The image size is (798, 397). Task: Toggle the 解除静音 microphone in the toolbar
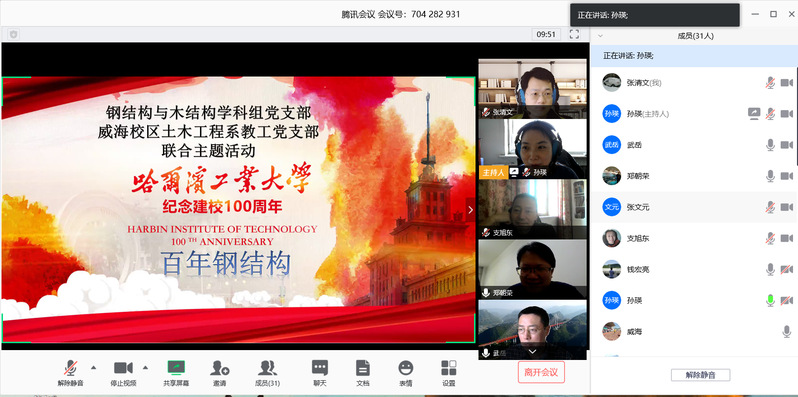70,368
